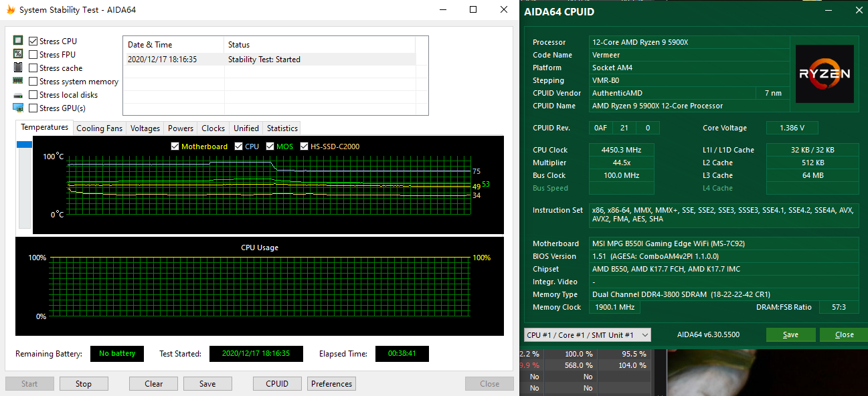Click the cache chip icon beside Stress cache
This screenshot has height=396, width=868.
pyautogui.click(x=18, y=68)
